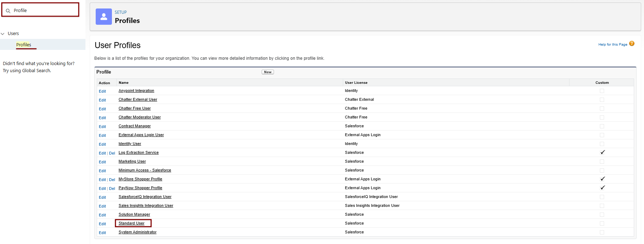Screen dimensions: 644x244
Task: Click Edit for Contract Manager
Action: click(x=102, y=127)
